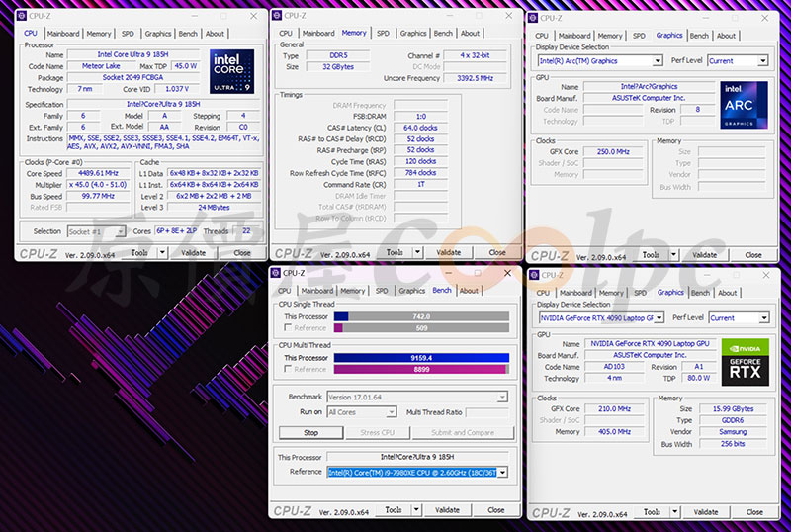Enable Reference checkbox under CPU Single Thread
The image size is (791, 532).
point(288,328)
